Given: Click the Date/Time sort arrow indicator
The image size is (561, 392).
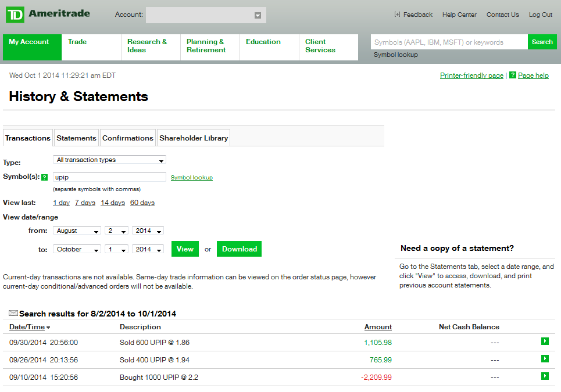Looking at the screenshot, I should click(48, 328).
